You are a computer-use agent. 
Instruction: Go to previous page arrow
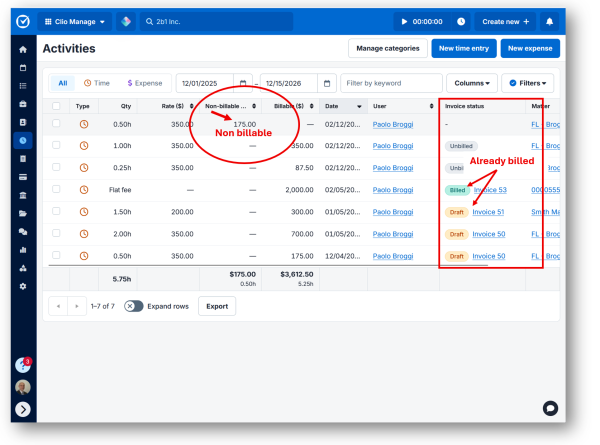click(x=58, y=306)
